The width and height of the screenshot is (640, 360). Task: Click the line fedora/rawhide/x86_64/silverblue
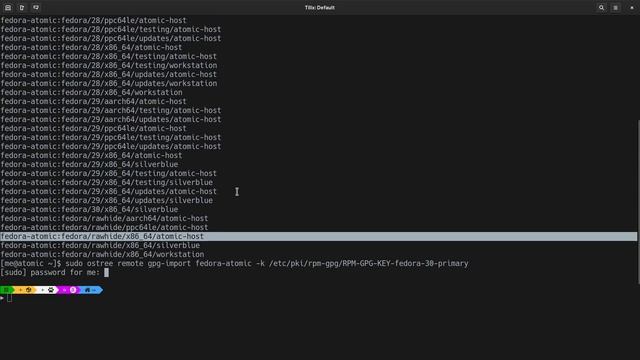[x=100, y=245]
